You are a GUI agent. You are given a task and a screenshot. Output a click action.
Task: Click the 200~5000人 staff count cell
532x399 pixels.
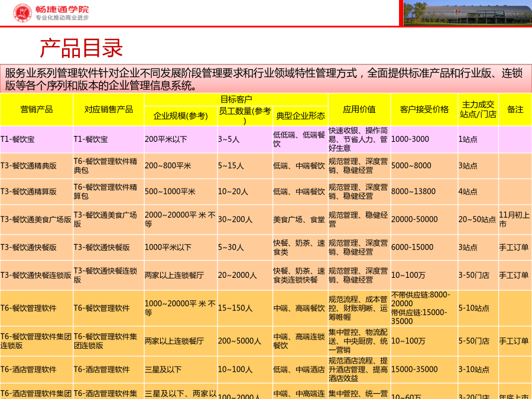(x=245, y=341)
